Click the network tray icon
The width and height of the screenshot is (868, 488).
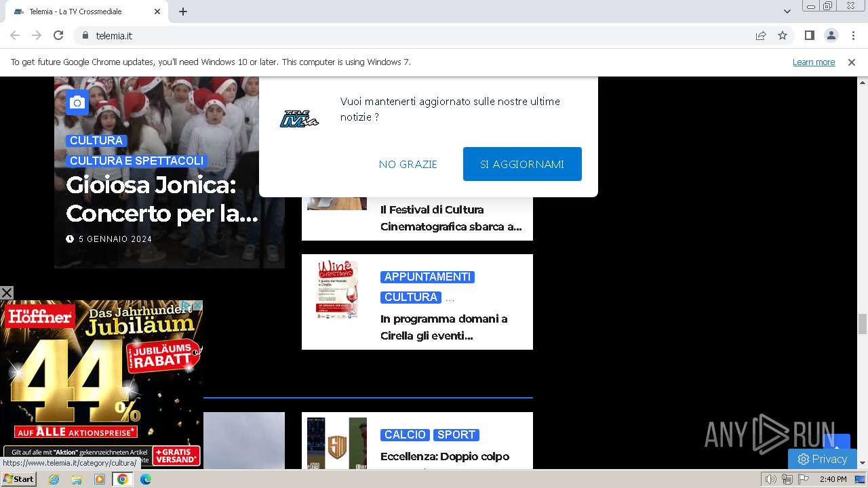point(787,479)
